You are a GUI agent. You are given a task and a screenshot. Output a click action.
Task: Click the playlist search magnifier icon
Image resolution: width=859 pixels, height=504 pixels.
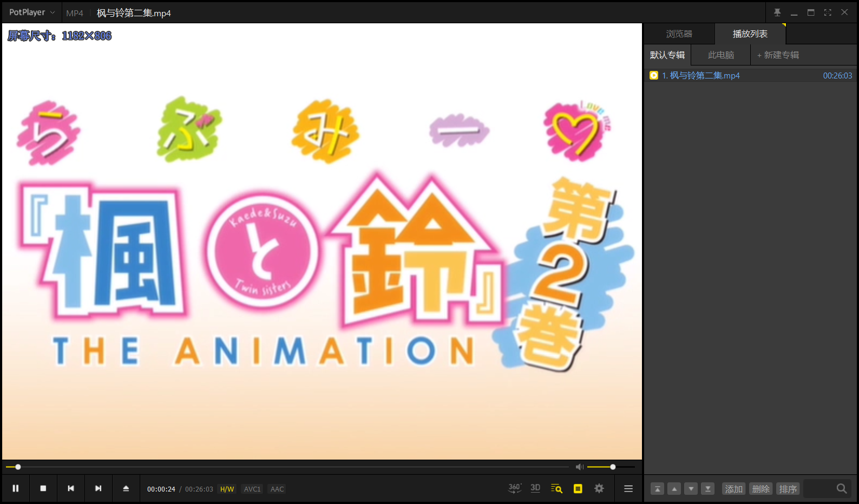pos(842,488)
